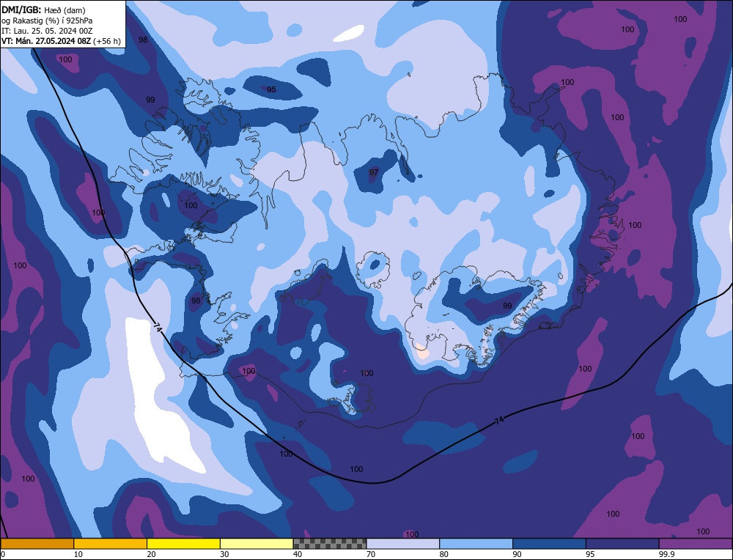Click the 'VT: Mán. 27.05.2024 08Z' valid time
Viewport: 733px width, 560px height.
[x=46, y=41]
